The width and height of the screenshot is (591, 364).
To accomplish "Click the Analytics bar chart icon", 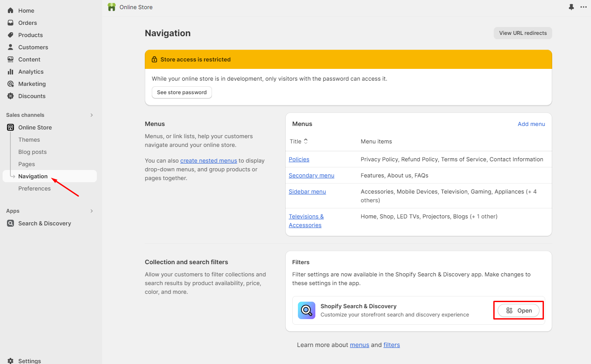I will click(10, 71).
